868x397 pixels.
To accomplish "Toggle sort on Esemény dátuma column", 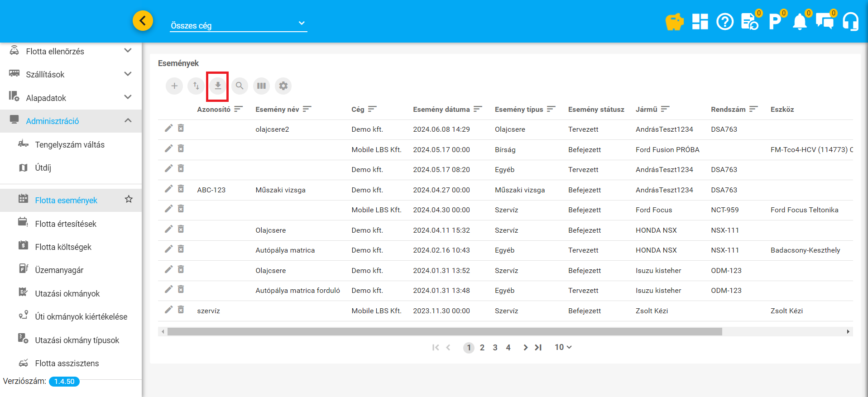I will (478, 109).
